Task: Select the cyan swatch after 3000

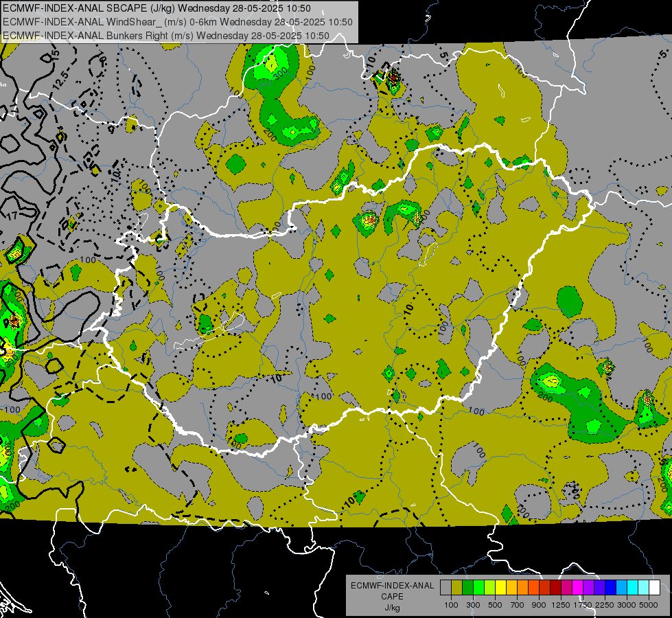Action: pos(633,587)
